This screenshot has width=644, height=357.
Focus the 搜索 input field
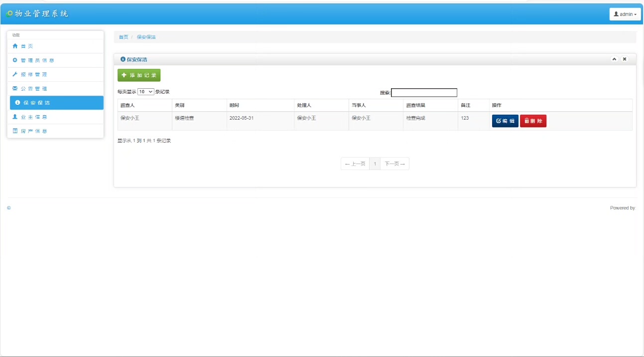(424, 93)
